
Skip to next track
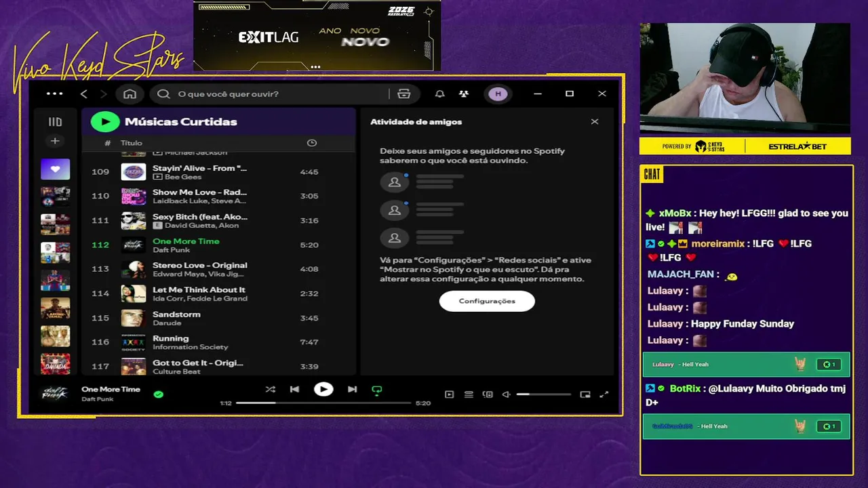352,390
